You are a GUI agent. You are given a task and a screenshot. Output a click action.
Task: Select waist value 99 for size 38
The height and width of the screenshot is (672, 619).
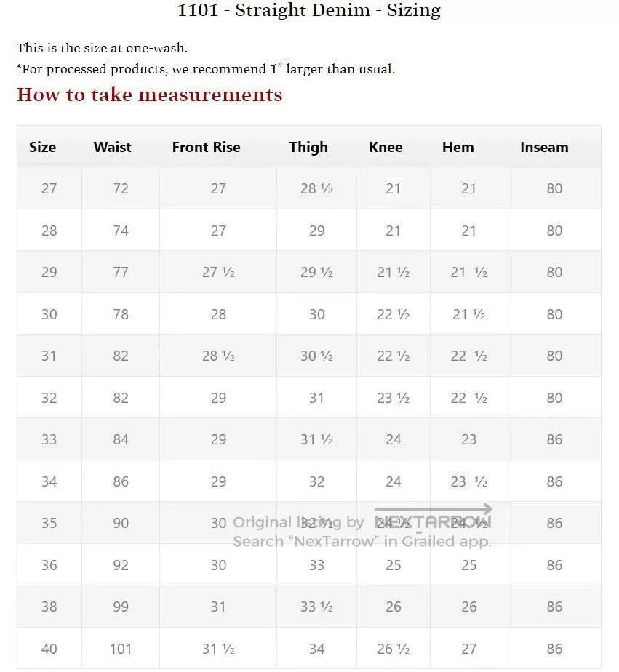[x=121, y=607]
